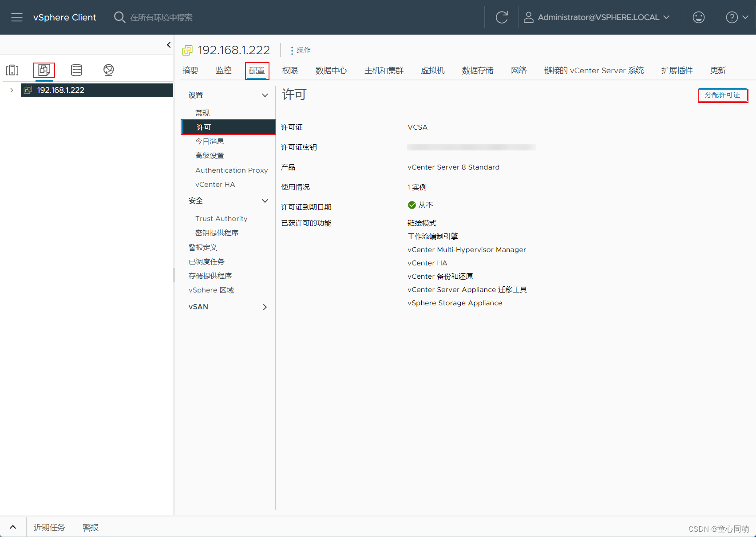
Task: Open the 虚拟机 tab
Action: [x=432, y=70]
